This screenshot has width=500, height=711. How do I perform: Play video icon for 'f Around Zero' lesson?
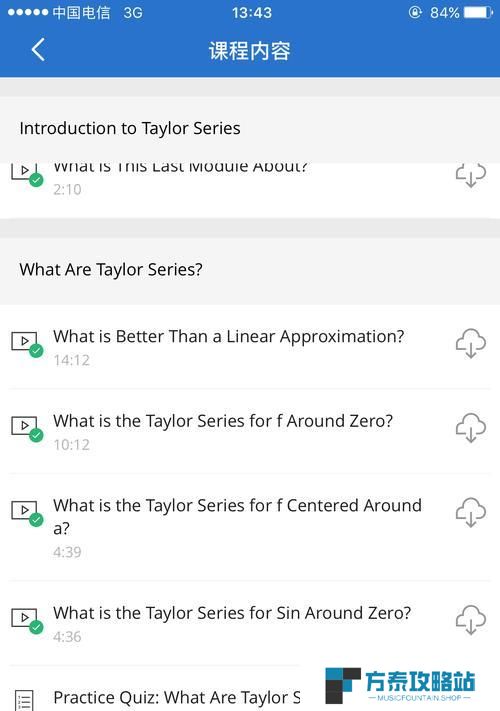click(x=24, y=425)
